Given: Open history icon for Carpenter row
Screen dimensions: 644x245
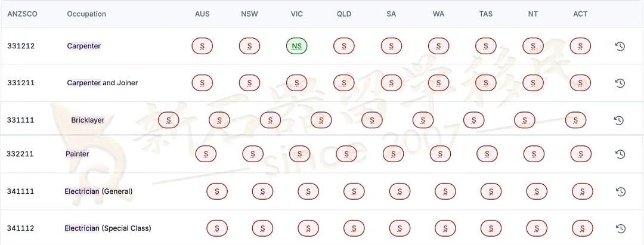Looking at the screenshot, I should 620,46.
